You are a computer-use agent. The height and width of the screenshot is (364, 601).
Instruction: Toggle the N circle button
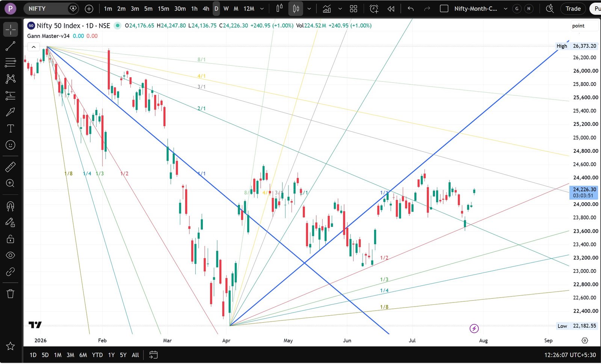point(529,9)
